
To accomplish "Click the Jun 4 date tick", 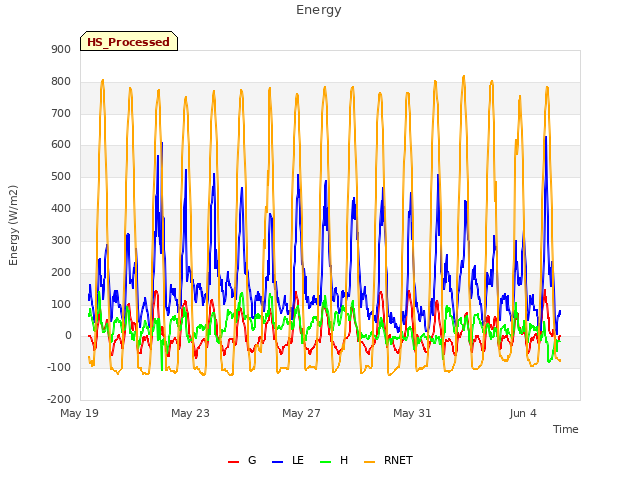I will click(x=523, y=413).
